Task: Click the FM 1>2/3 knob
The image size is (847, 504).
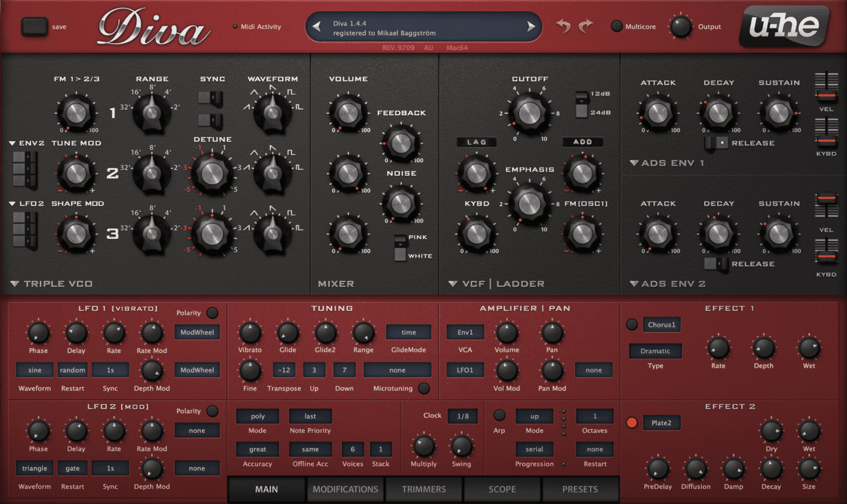Action: click(x=76, y=113)
